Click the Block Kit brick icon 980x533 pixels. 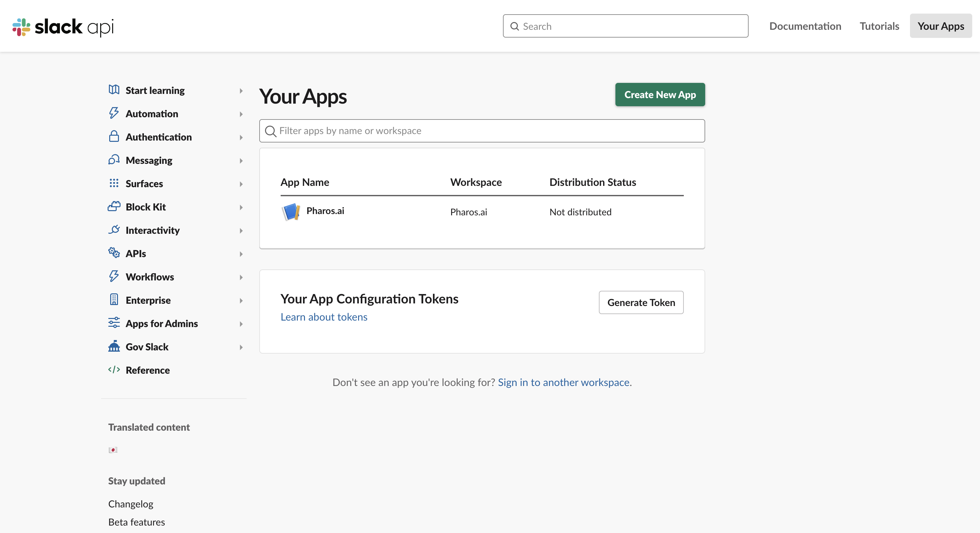coord(114,206)
